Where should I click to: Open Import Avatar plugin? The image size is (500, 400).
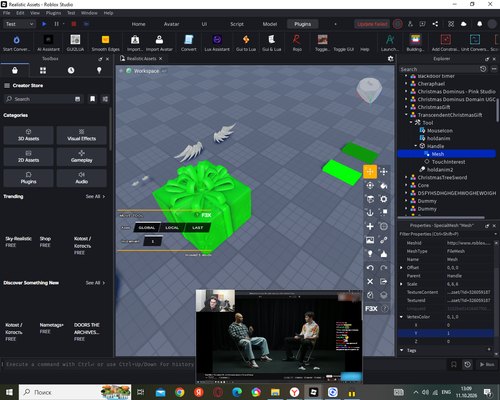coord(159,43)
